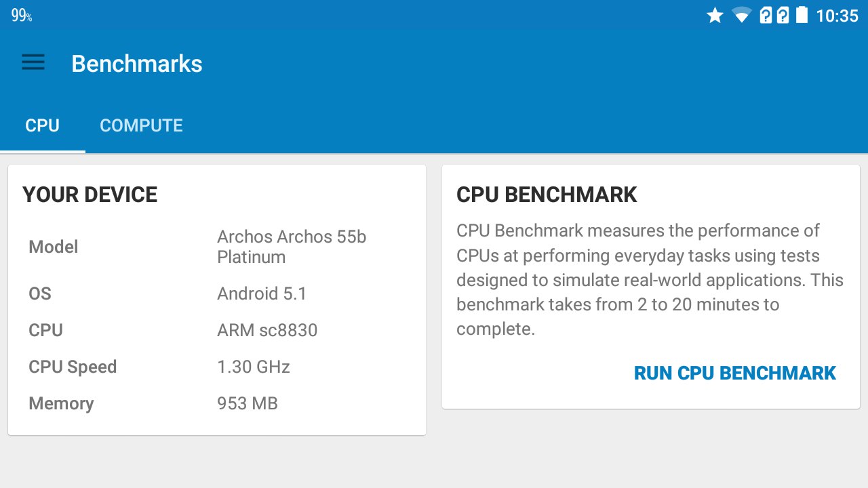The height and width of the screenshot is (488, 868).
Task: Click the Benchmarks page title
Action: click(x=137, y=64)
